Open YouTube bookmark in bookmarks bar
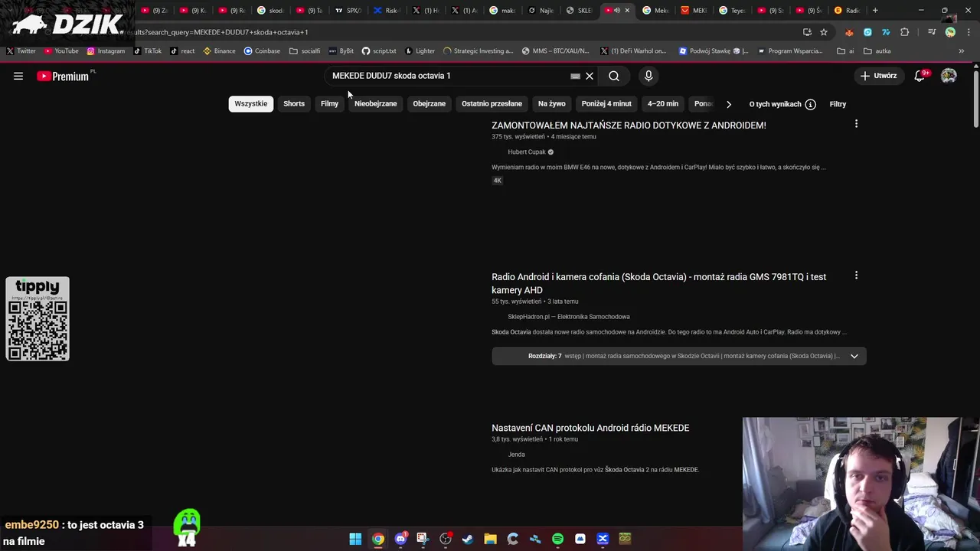980x551 pixels. pos(61,51)
